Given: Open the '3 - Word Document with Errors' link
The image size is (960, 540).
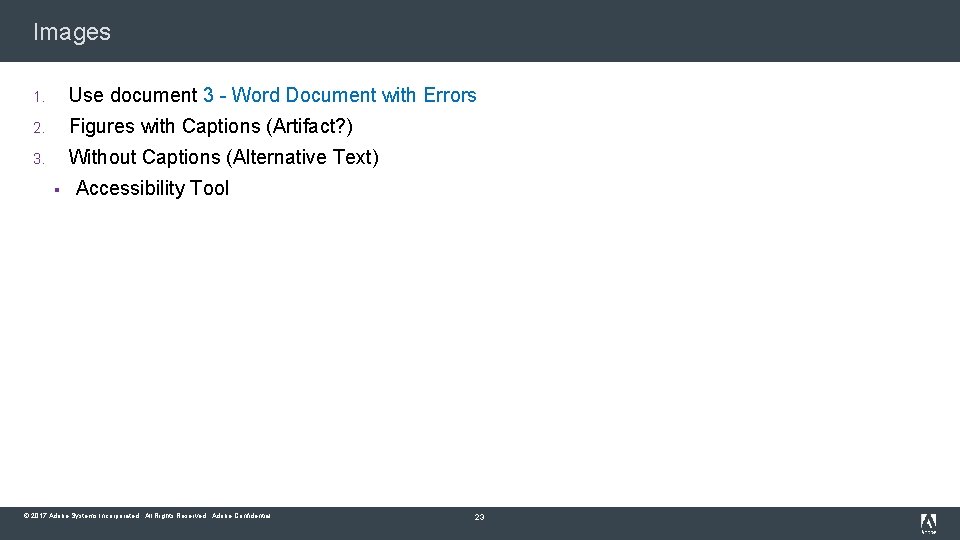Looking at the screenshot, I should point(340,96).
